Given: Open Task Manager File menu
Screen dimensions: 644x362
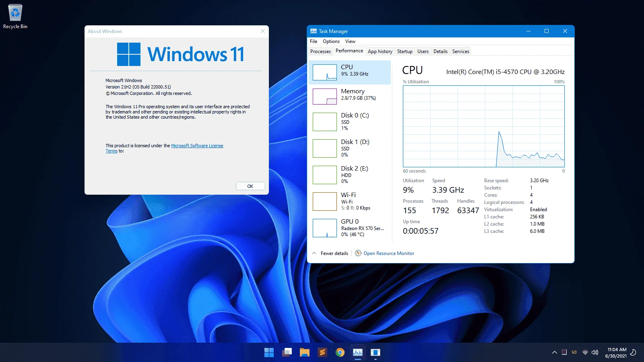Looking at the screenshot, I should (314, 41).
